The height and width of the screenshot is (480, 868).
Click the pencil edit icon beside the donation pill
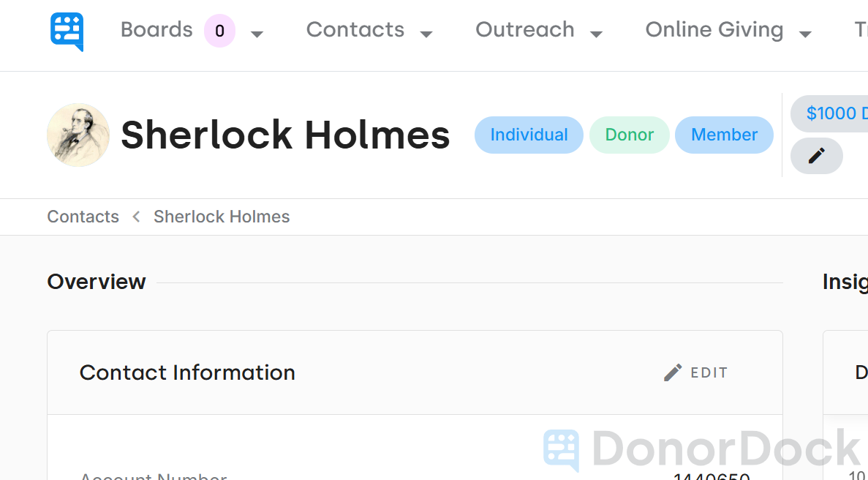coord(816,156)
